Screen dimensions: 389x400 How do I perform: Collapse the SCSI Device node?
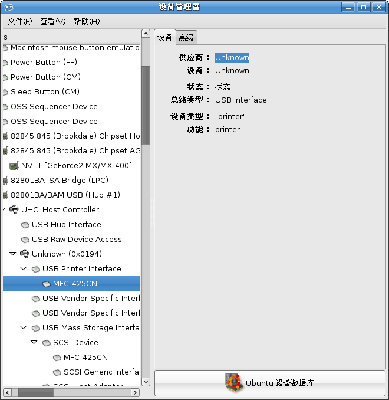[x=34, y=342]
